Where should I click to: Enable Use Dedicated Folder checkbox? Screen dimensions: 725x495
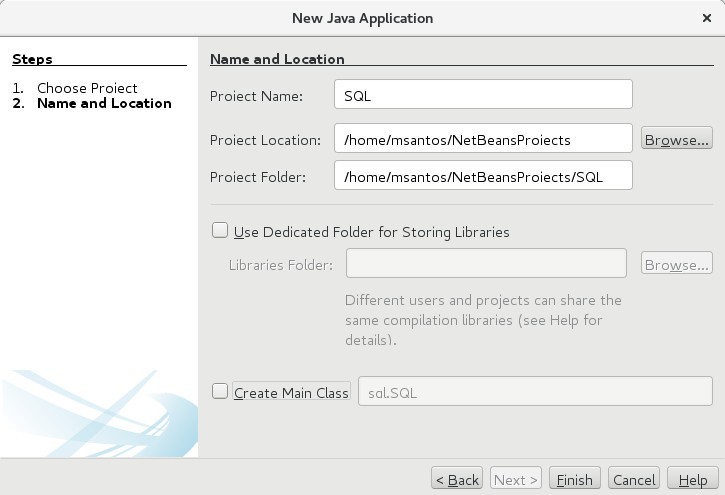coord(220,231)
